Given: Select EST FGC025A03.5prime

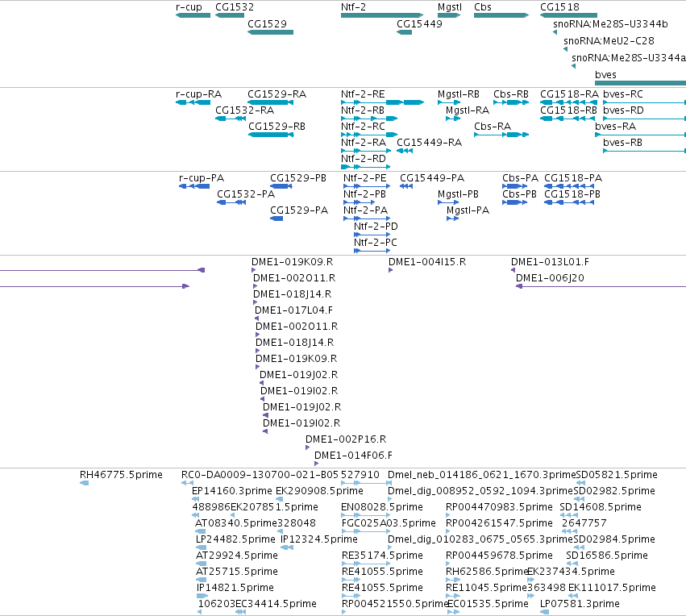Looking at the screenshot, I should click(366, 531).
